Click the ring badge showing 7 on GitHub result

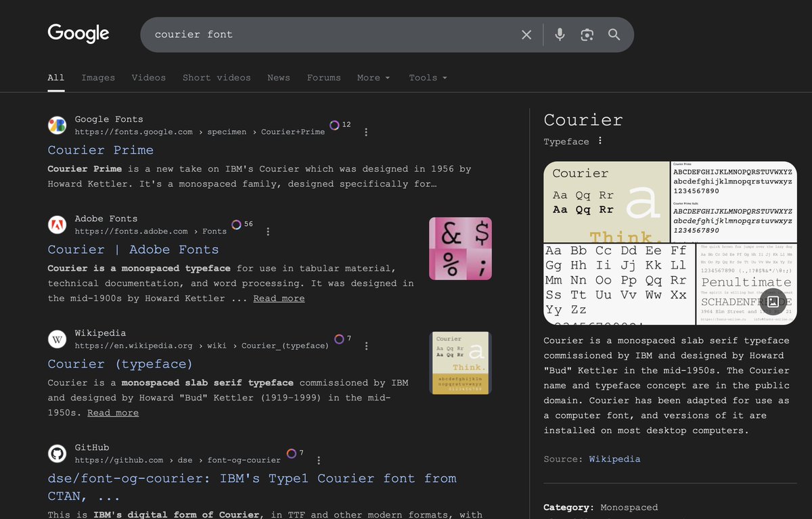pos(294,453)
